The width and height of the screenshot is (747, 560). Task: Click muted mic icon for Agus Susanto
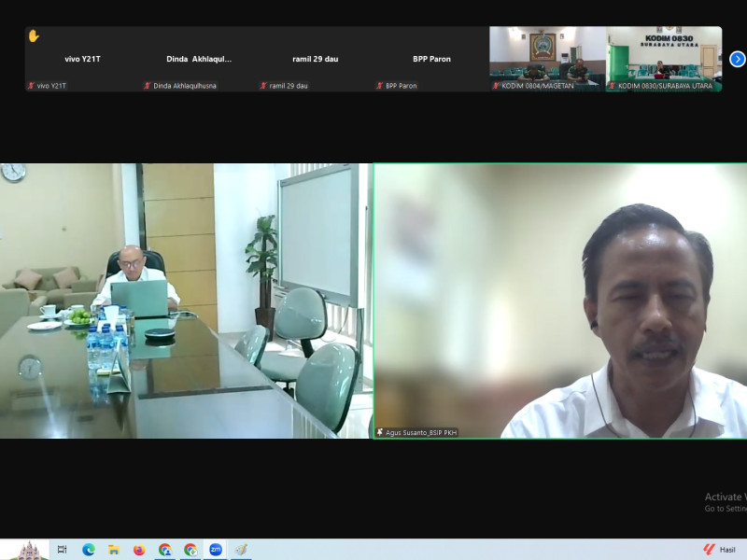pos(380,432)
